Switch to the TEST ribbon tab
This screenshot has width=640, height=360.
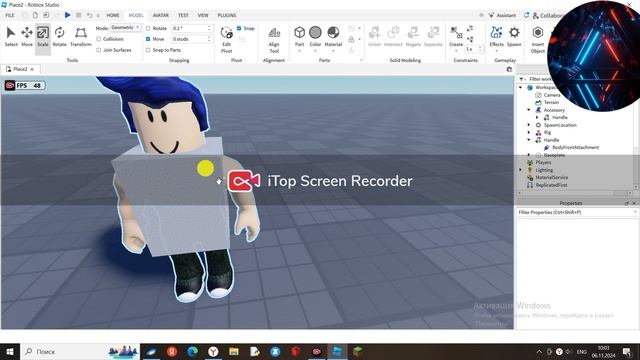click(183, 15)
